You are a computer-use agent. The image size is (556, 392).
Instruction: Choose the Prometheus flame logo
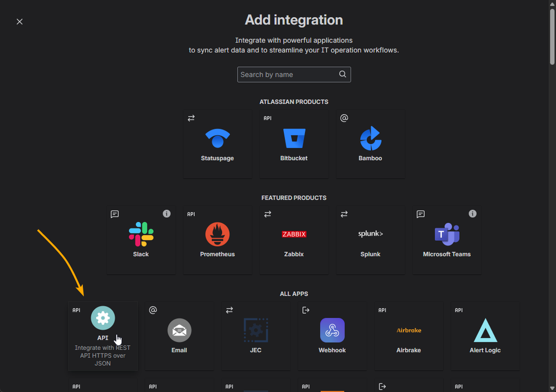pyautogui.click(x=218, y=234)
